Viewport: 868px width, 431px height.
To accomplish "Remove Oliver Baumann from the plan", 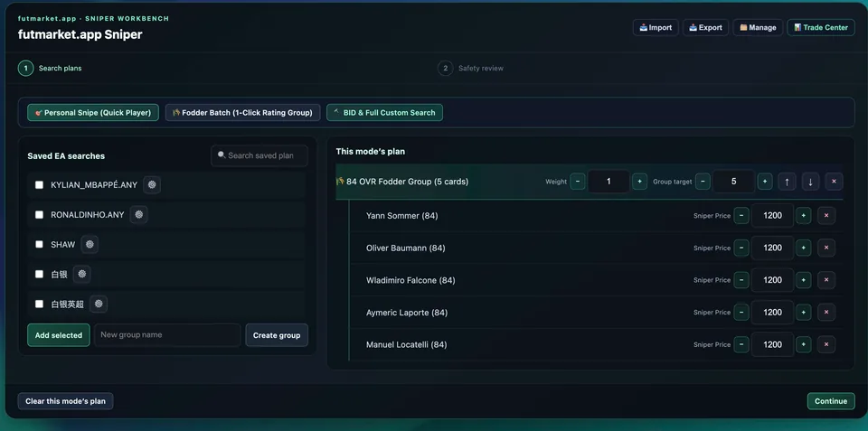I will tap(826, 248).
